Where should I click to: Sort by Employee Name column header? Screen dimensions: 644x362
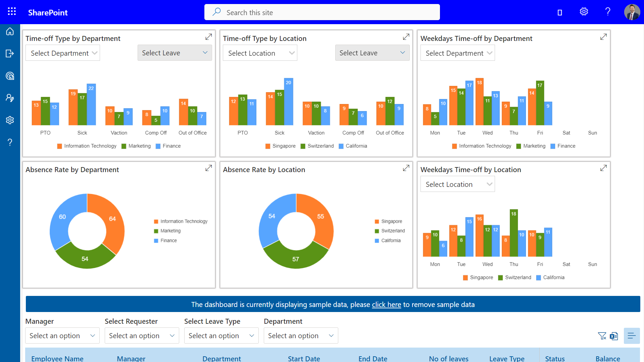coord(57,358)
